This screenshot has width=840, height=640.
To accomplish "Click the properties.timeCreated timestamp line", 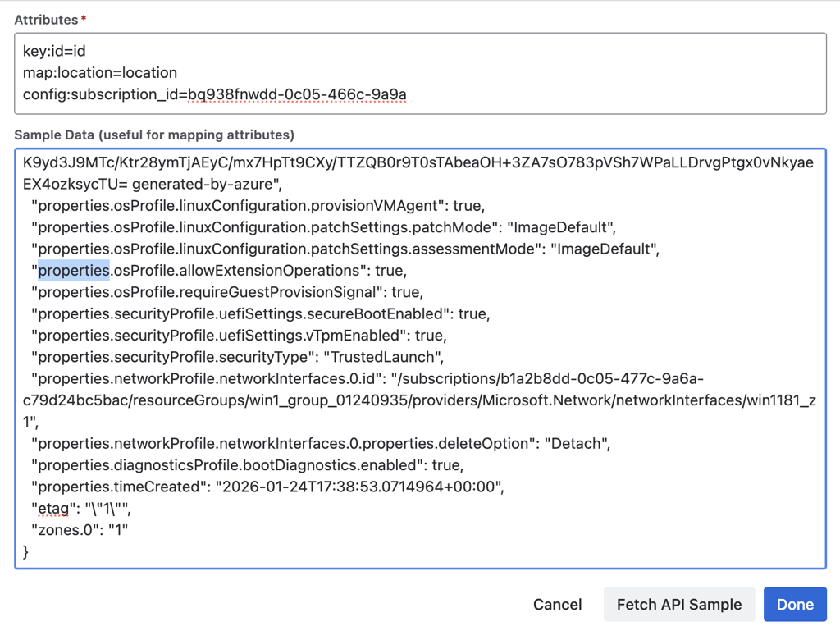I will tap(267, 487).
